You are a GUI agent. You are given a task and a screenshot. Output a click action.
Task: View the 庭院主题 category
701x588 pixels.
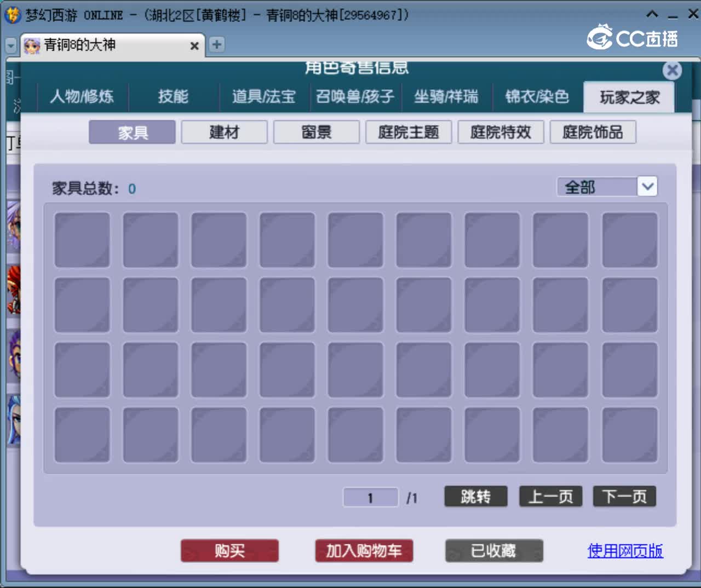click(409, 132)
